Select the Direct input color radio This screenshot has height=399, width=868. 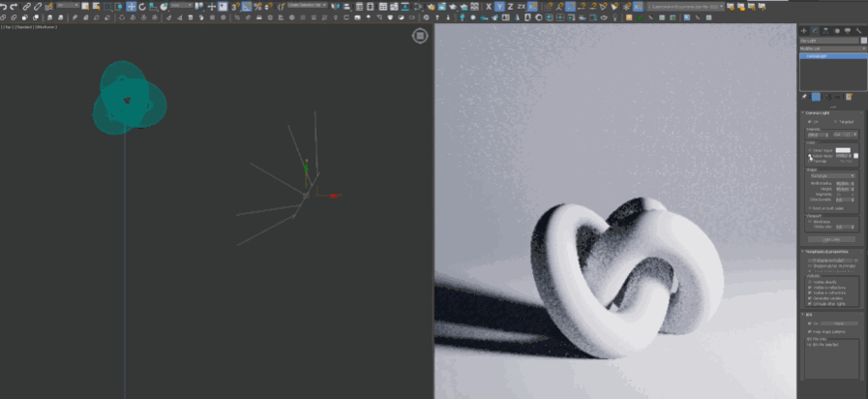click(x=811, y=150)
